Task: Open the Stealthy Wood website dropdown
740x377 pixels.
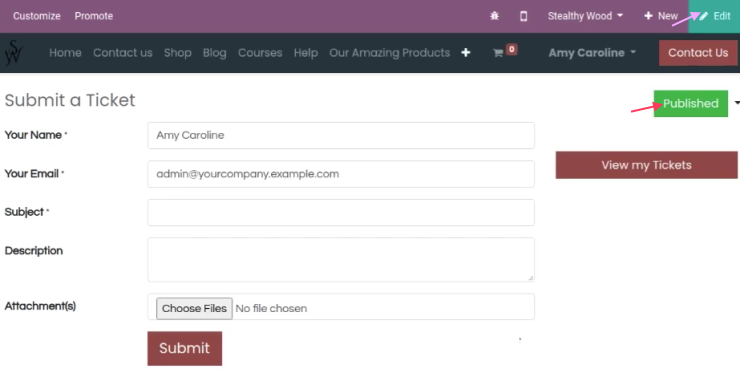Action: pyautogui.click(x=585, y=16)
